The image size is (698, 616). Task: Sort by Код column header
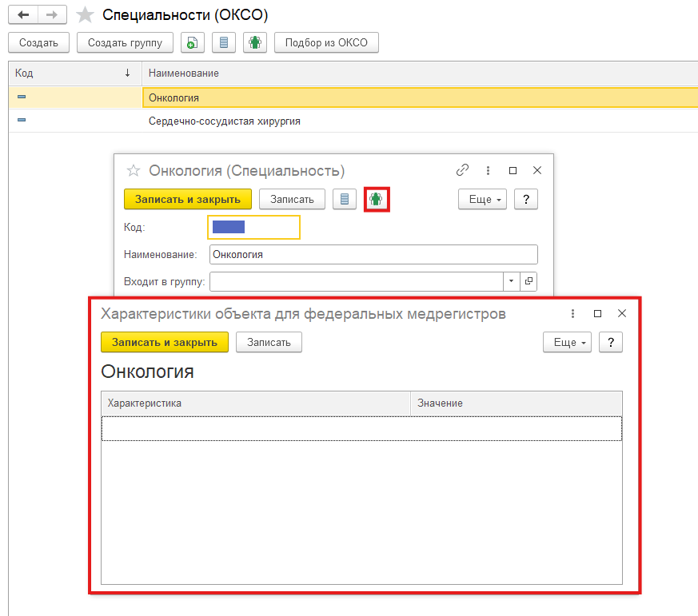pyautogui.click(x=75, y=74)
